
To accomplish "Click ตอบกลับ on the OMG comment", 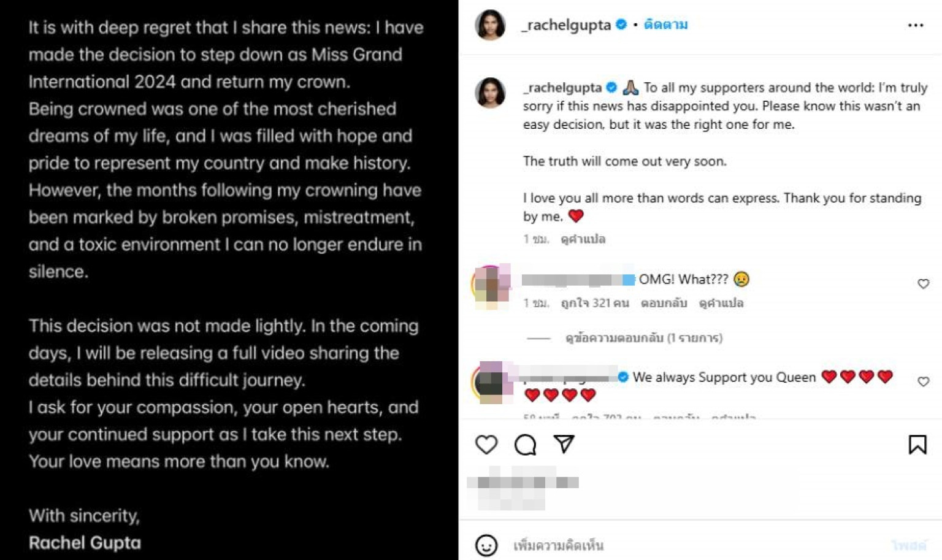I will coord(664,303).
